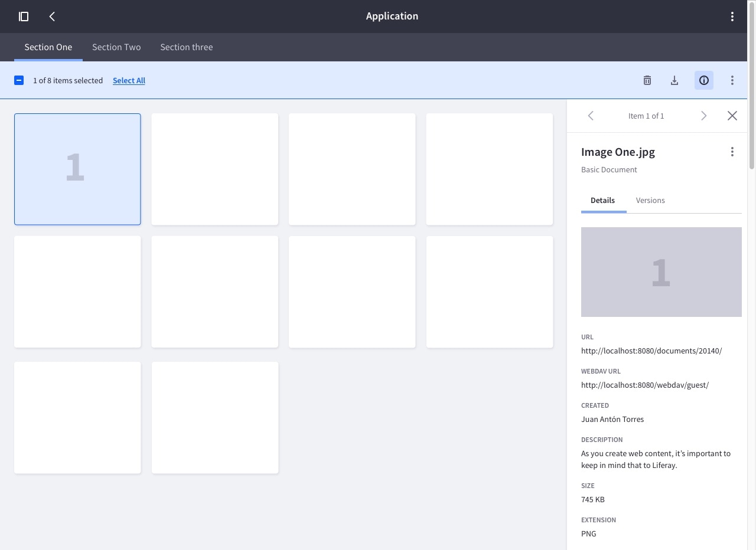Viewport: 756px width, 550px height.
Task: Advance to next item with right chevron
Action: [x=703, y=116]
